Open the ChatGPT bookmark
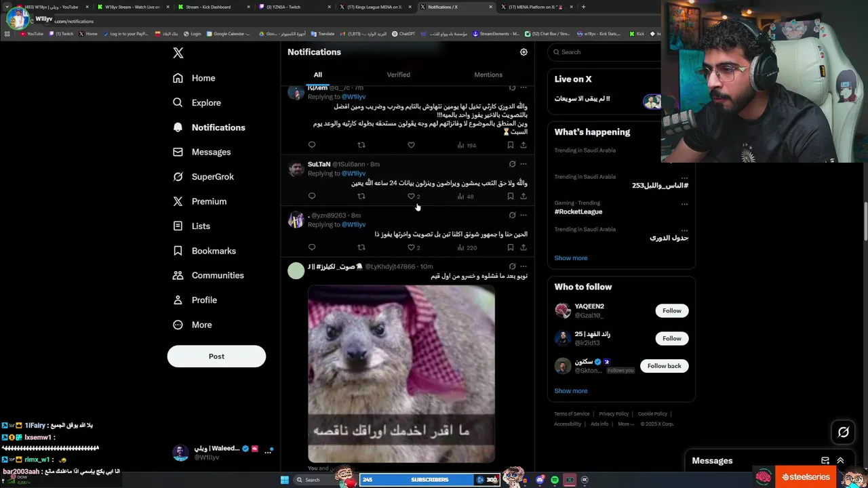 (403, 33)
